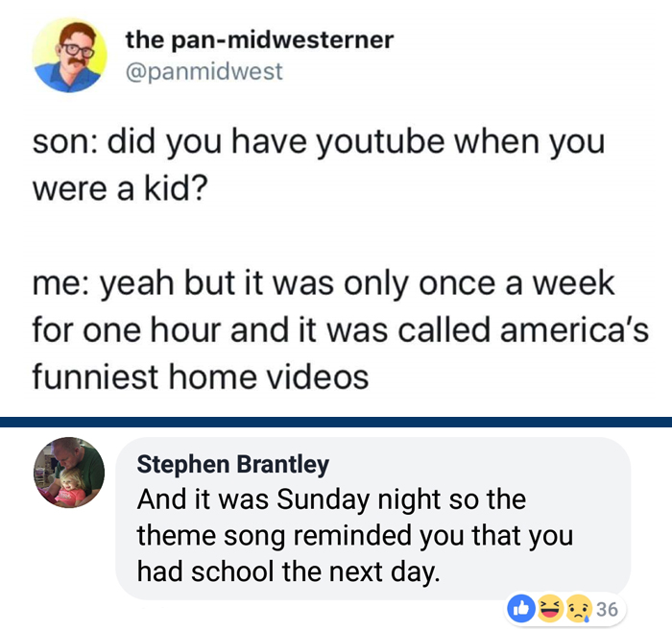The width and height of the screenshot is (672, 632).
Task: Open the @panmidwest handle
Action: tap(204, 71)
